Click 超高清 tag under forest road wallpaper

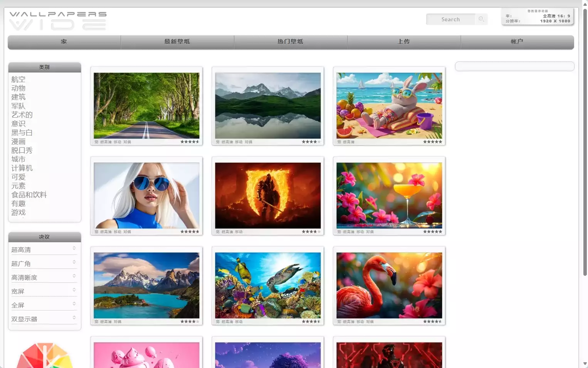tap(106, 142)
